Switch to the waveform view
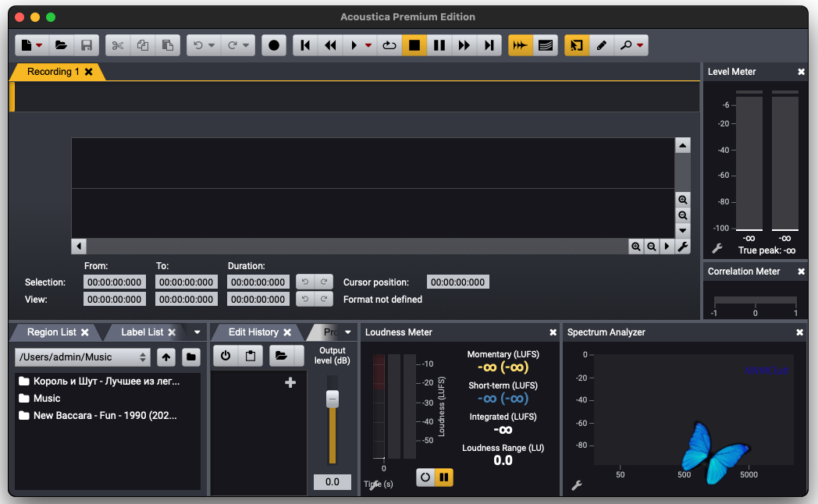 pos(520,45)
